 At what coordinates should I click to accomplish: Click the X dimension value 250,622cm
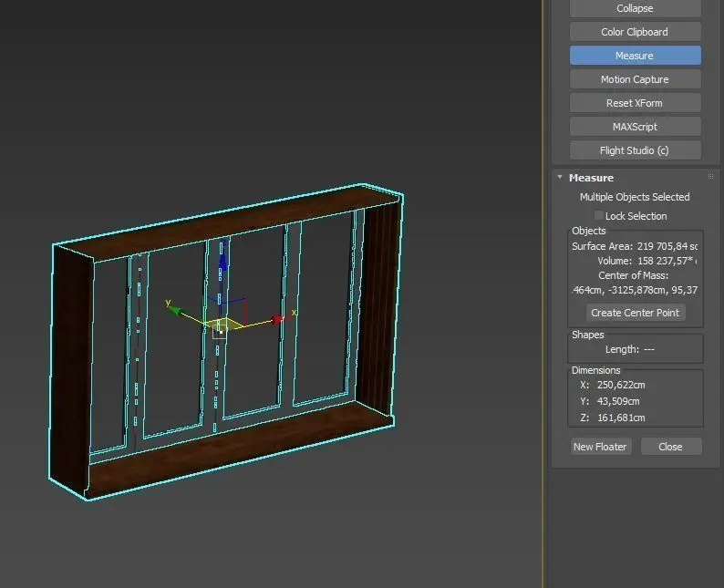(x=621, y=385)
